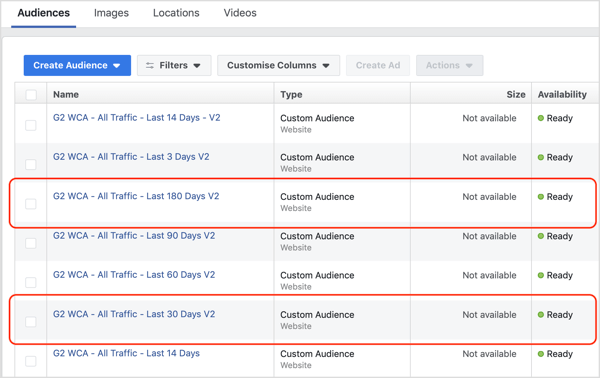Image resolution: width=600 pixels, height=378 pixels.
Task: Click green Ready dot for Last 30 Days V2
Action: click(x=541, y=314)
